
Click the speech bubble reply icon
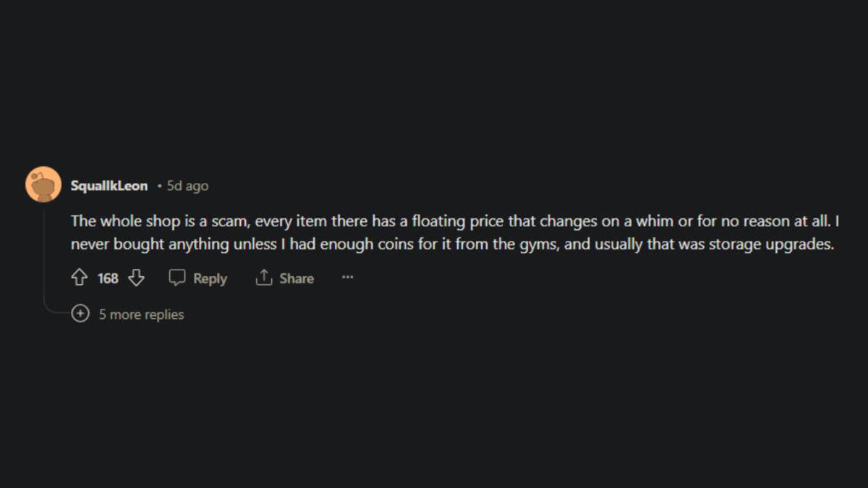point(176,278)
